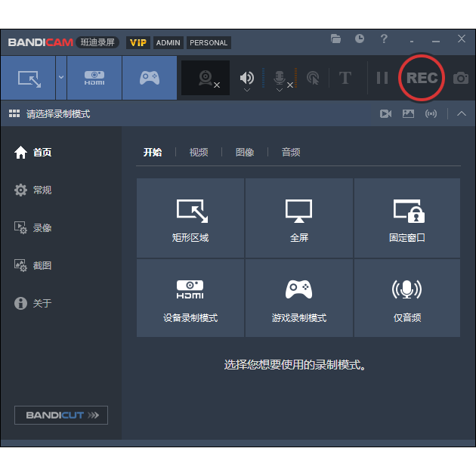Choose 仅音频 audio only tile
The height and width of the screenshot is (476, 476).
pyautogui.click(x=407, y=298)
